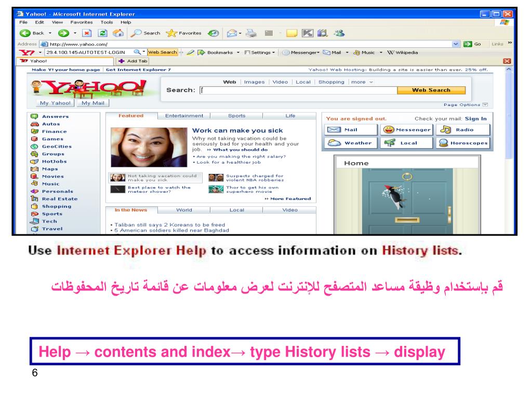
Task: Open Travel in Yahoo sidebar
Action: pyautogui.click(x=52, y=229)
